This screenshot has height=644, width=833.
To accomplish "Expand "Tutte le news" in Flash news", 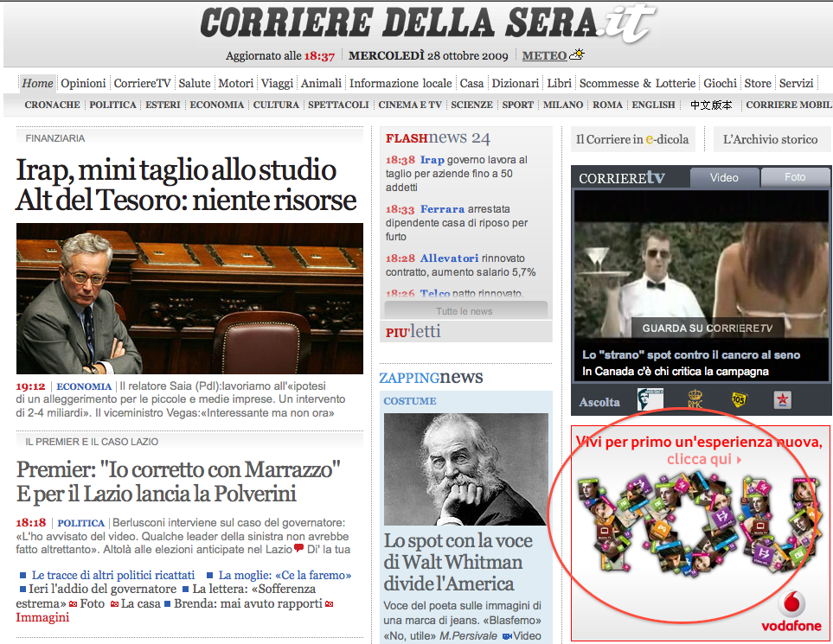I will pos(465,311).
